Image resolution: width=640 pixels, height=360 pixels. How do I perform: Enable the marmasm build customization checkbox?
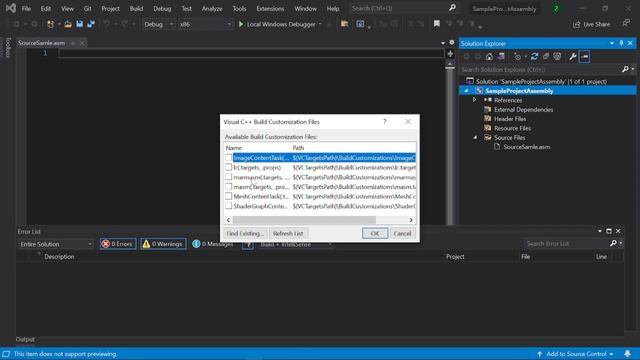pyautogui.click(x=229, y=177)
